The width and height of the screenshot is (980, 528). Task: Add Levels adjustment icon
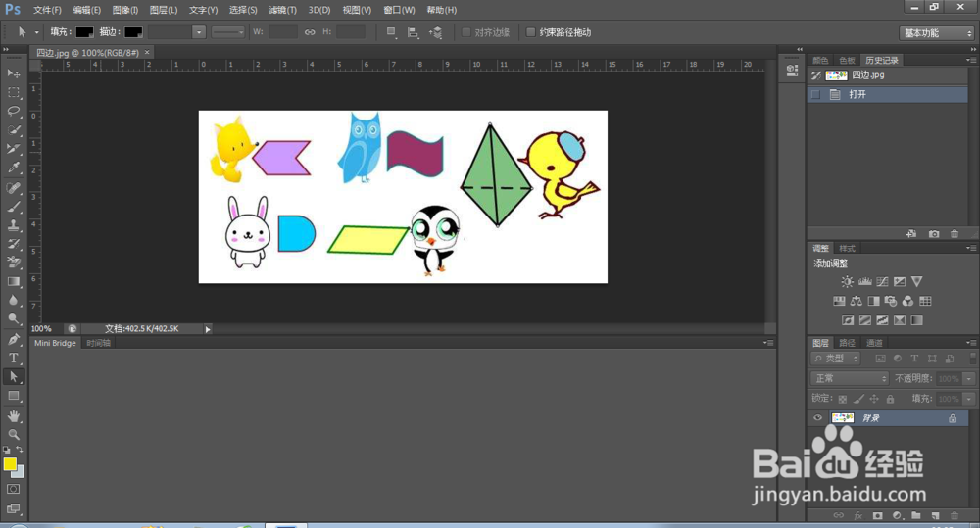coord(865,282)
